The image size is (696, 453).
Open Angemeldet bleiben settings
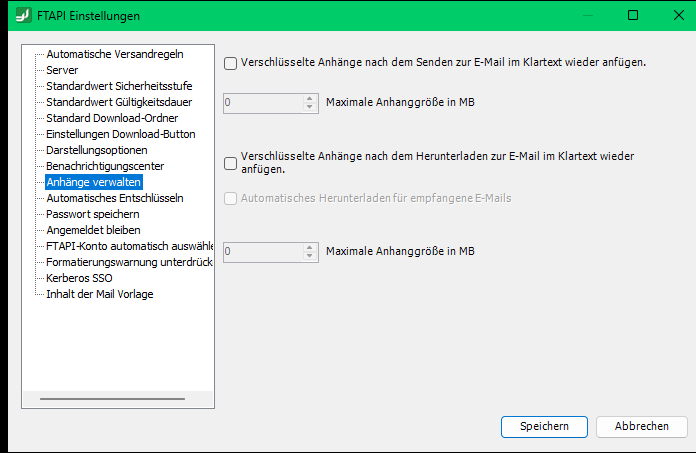(x=93, y=230)
